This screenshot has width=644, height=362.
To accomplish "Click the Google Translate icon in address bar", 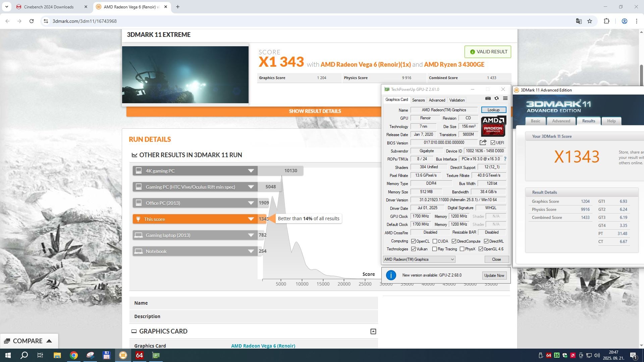I will (579, 21).
